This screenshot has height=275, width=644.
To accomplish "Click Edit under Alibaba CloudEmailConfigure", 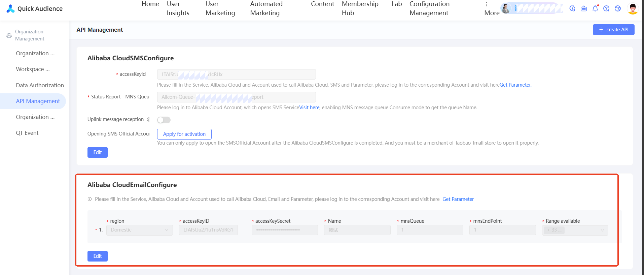I will point(98,256).
